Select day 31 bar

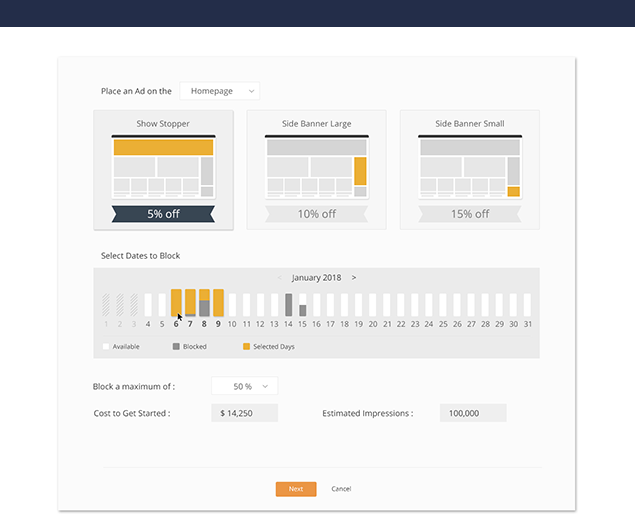tap(527, 305)
